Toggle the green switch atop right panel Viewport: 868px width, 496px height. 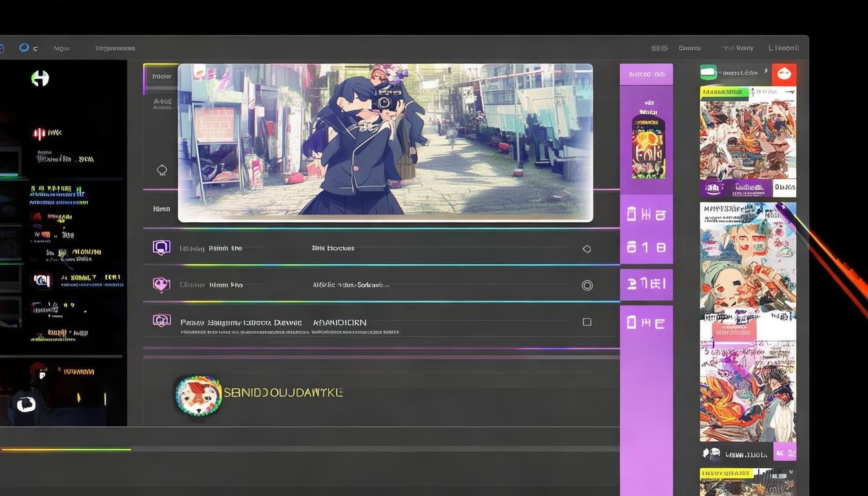[709, 73]
